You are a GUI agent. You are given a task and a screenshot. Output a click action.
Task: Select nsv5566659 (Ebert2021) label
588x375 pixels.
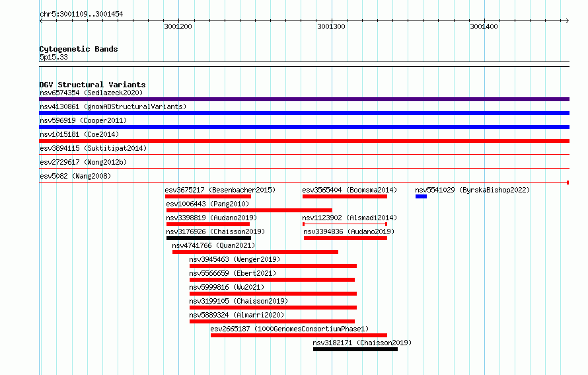233,273
